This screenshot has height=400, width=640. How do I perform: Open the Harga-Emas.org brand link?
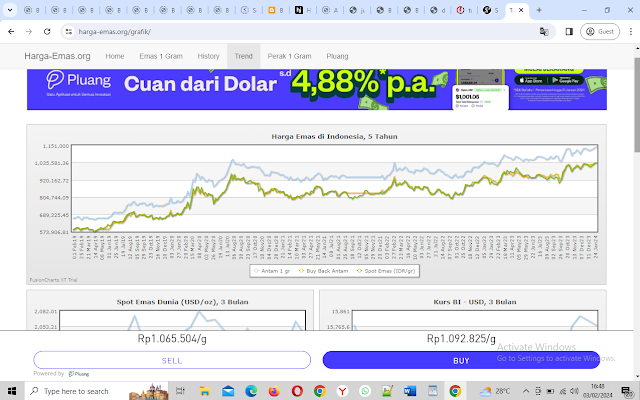tap(57, 56)
